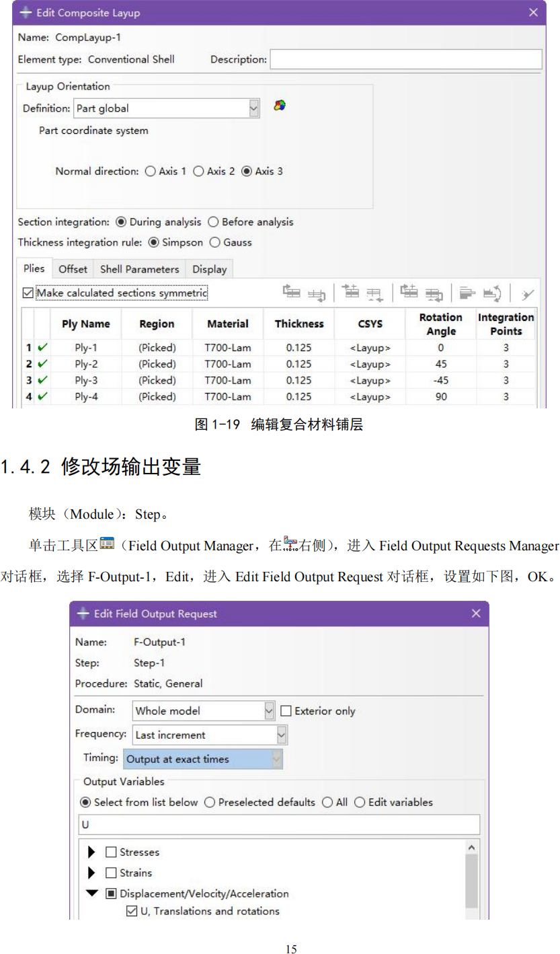Expand the Stresses tree node
The height and width of the screenshot is (954, 560).
point(91,852)
